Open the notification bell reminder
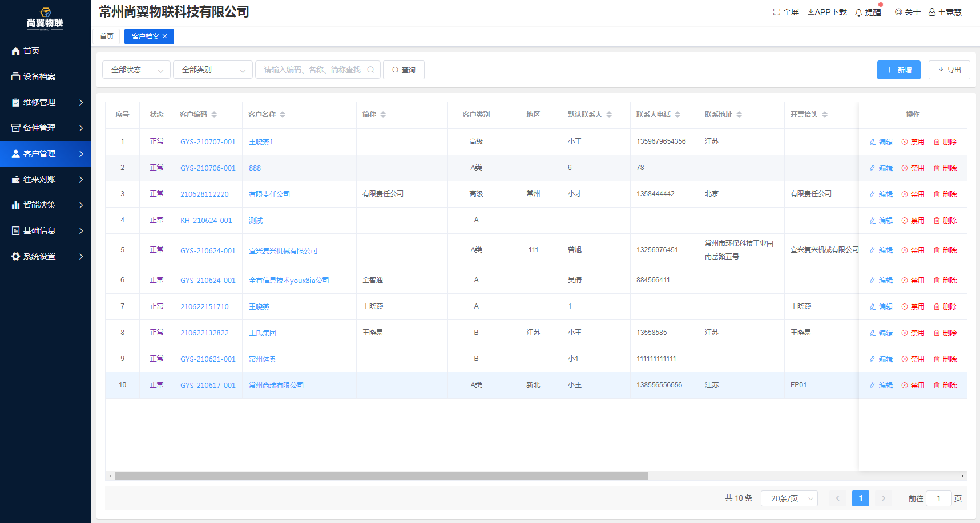 (x=858, y=13)
